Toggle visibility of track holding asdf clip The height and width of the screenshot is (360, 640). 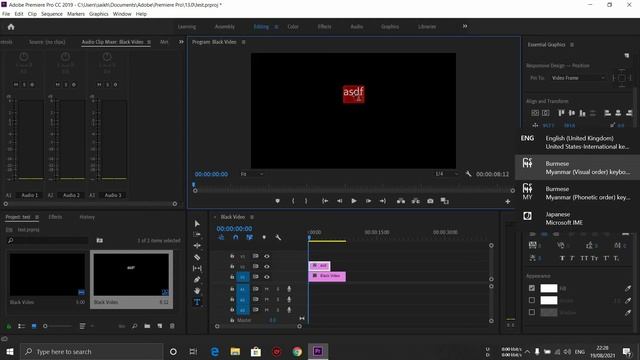click(x=267, y=267)
